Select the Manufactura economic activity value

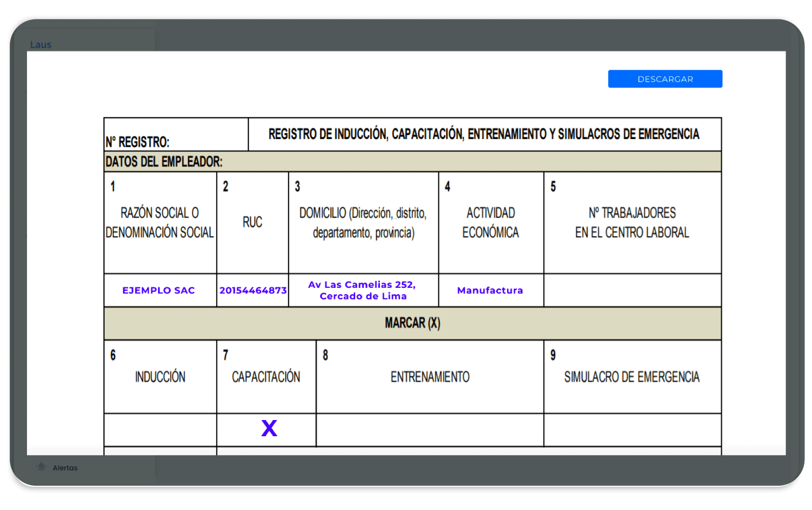[490, 291]
